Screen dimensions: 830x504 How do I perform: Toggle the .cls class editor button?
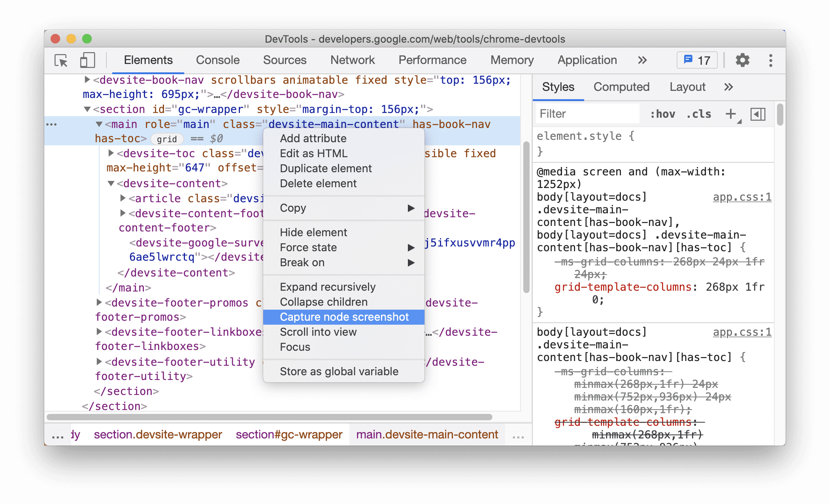(x=697, y=114)
